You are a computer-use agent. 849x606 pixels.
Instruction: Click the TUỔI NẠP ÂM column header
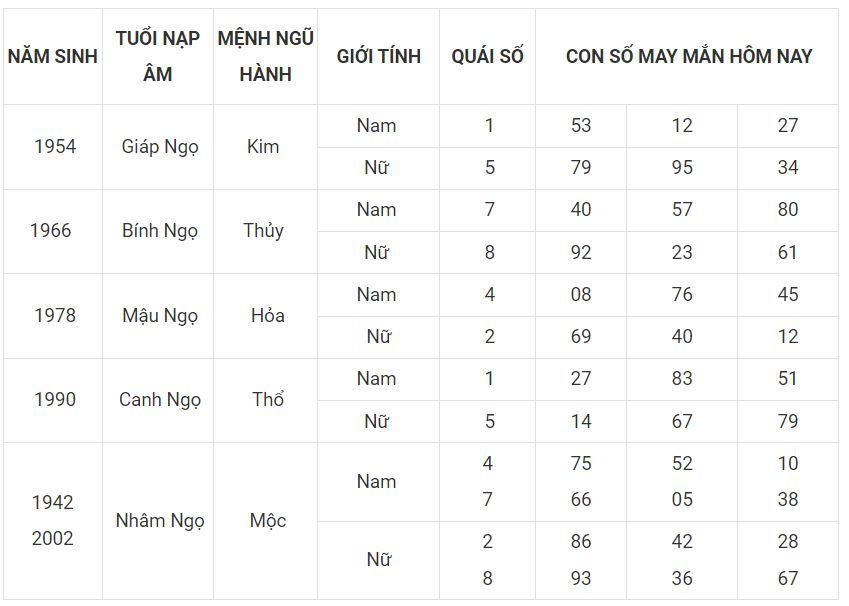coord(158,56)
